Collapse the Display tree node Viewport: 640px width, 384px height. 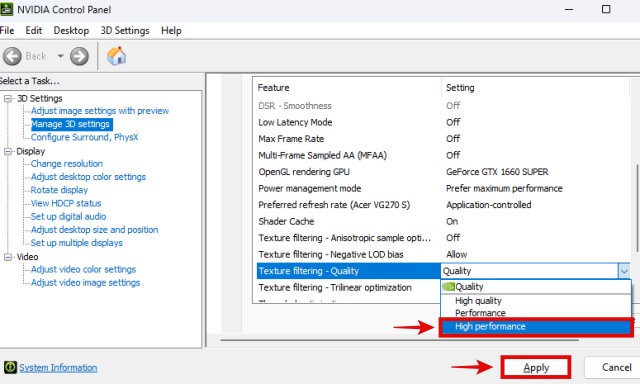8,151
